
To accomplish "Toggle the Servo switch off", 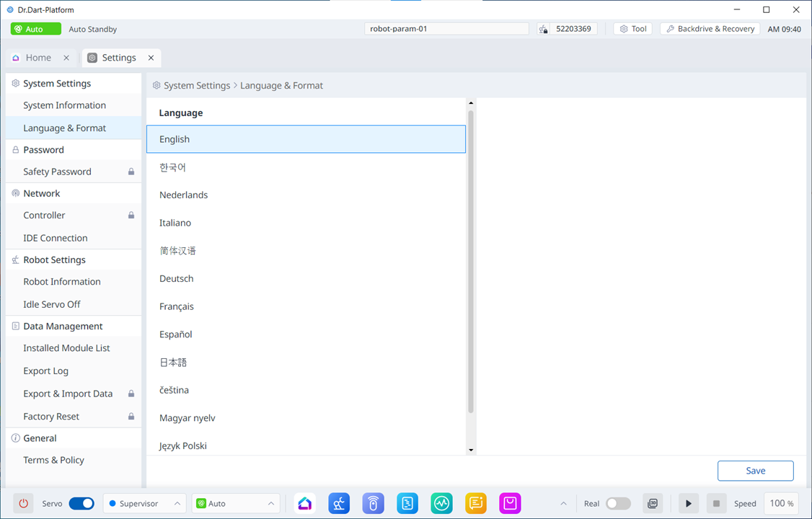I will 81,503.
